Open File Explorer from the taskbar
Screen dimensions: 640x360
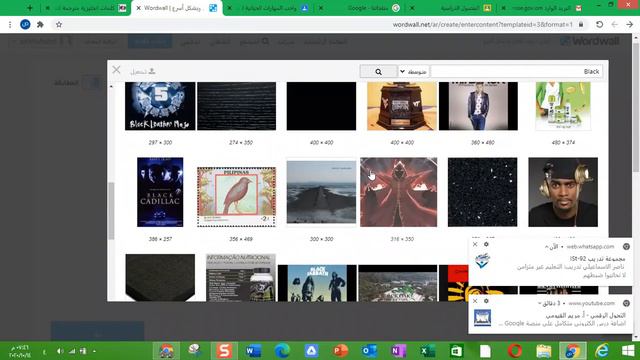543,351
